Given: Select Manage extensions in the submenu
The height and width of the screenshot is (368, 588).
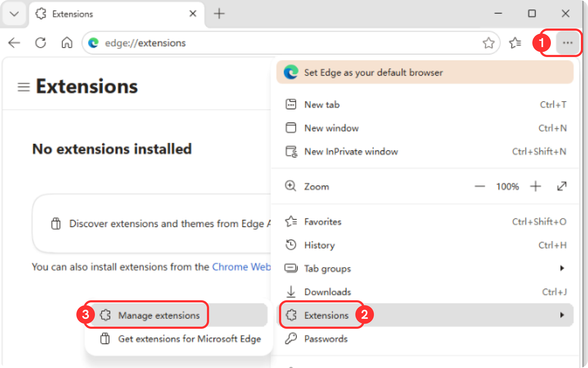Looking at the screenshot, I should pos(178,315).
